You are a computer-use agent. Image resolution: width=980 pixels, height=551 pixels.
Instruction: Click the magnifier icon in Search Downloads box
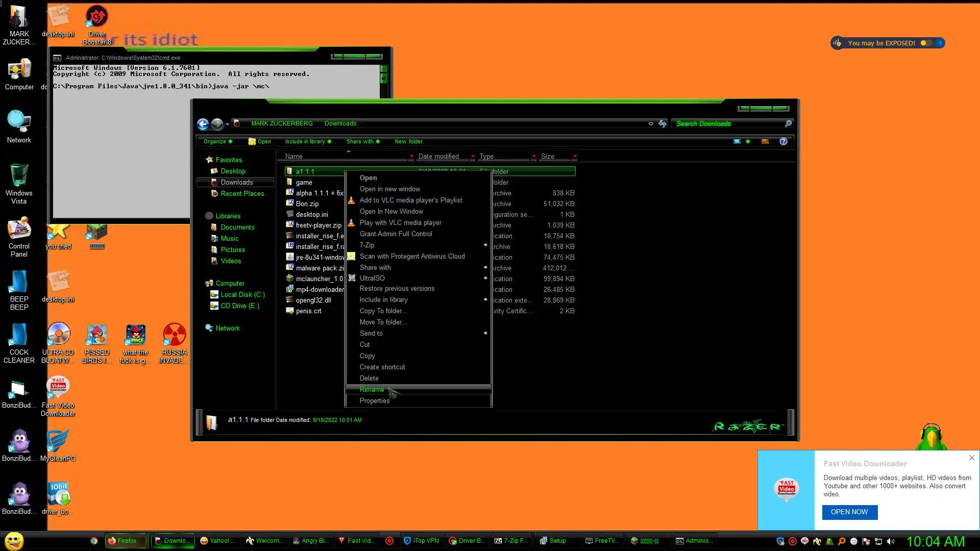[788, 123]
